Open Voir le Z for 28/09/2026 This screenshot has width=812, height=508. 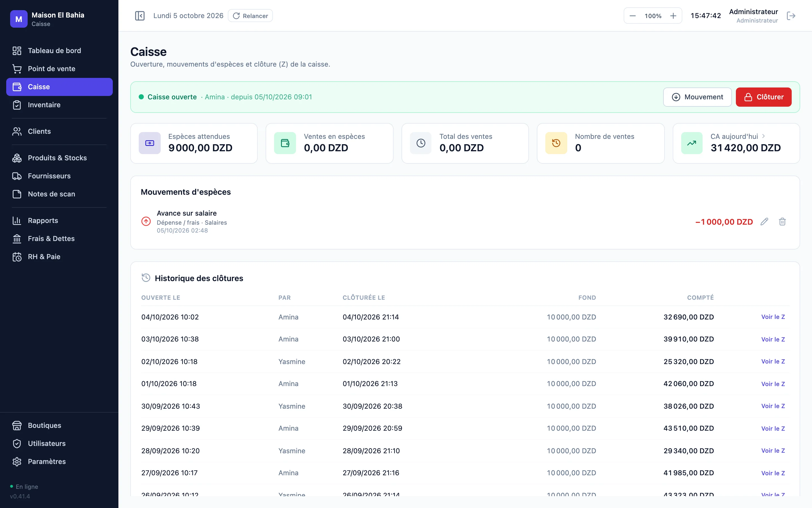(773, 450)
